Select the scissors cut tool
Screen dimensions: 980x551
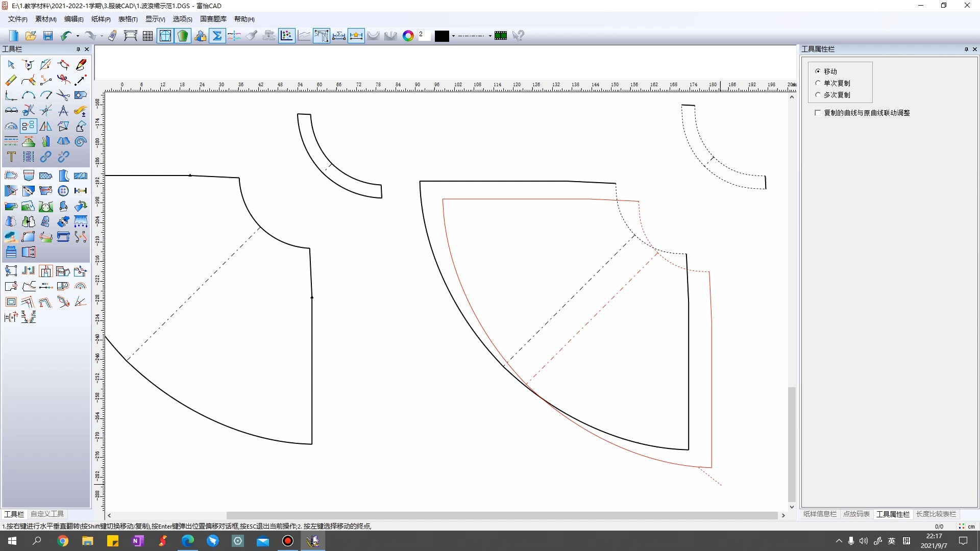click(63, 95)
